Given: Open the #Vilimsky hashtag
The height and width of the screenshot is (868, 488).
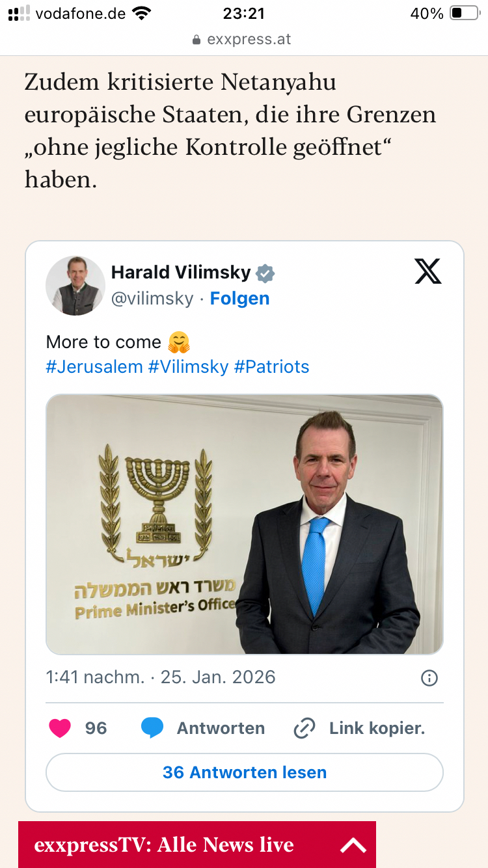Looking at the screenshot, I should (x=189, y=366).
